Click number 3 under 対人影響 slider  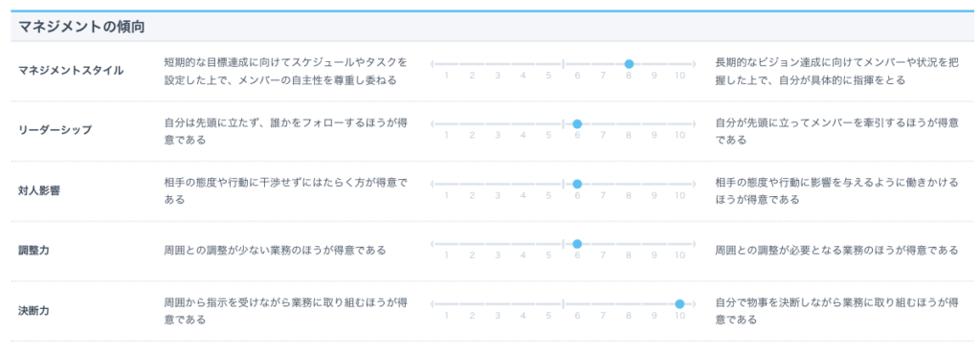[498, 195]
